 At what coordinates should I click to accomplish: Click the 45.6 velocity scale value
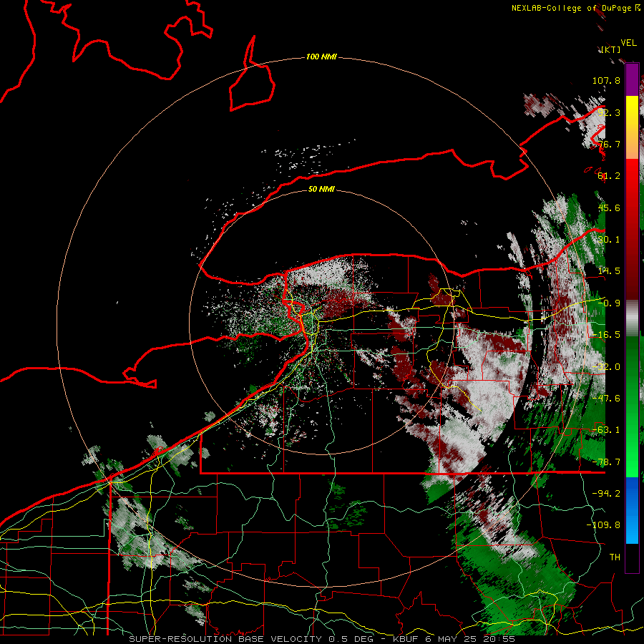609,208
